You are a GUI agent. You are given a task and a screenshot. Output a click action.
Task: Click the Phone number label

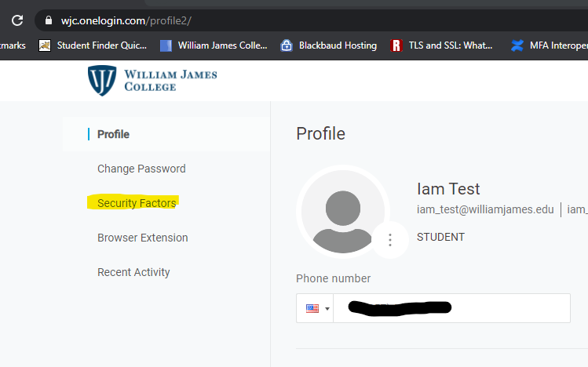pyautogui.click(x=333, y=278)
